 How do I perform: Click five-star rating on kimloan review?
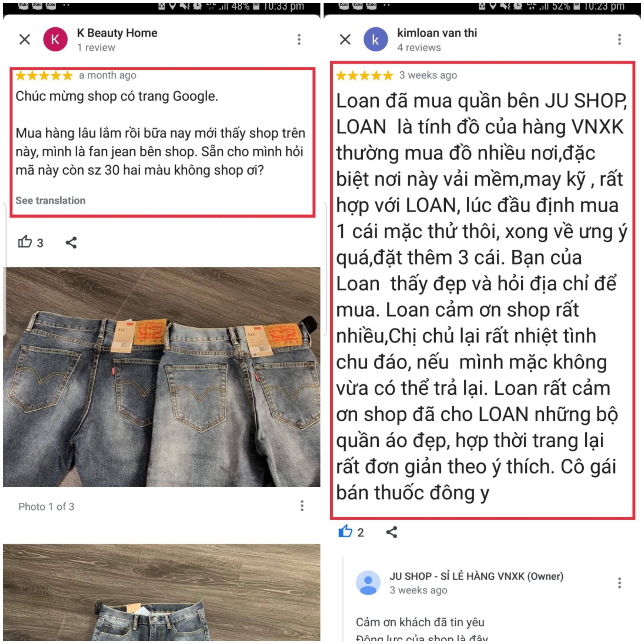click(x=365, y=76)
